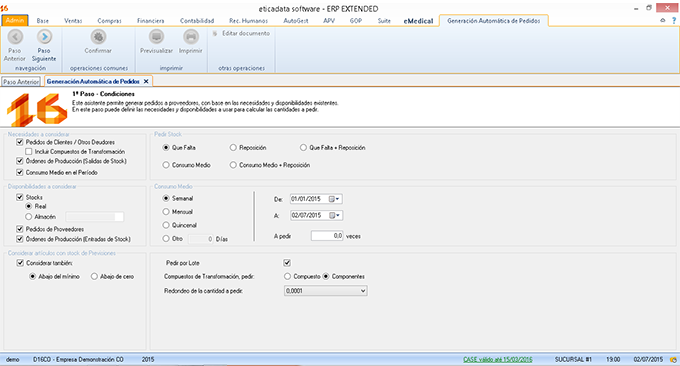
Task: Choose Mensual consumption period
Action: [x=166, y=212]
